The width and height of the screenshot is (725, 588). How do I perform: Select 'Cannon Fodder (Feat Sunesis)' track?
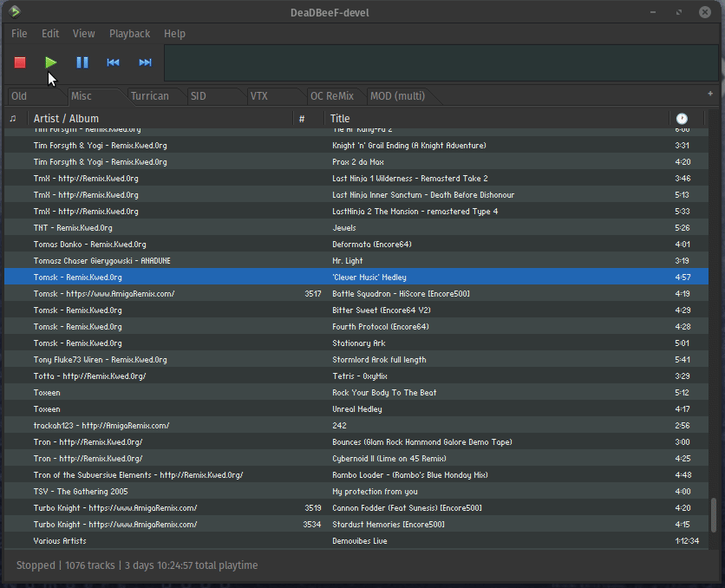tap(356, 507)
